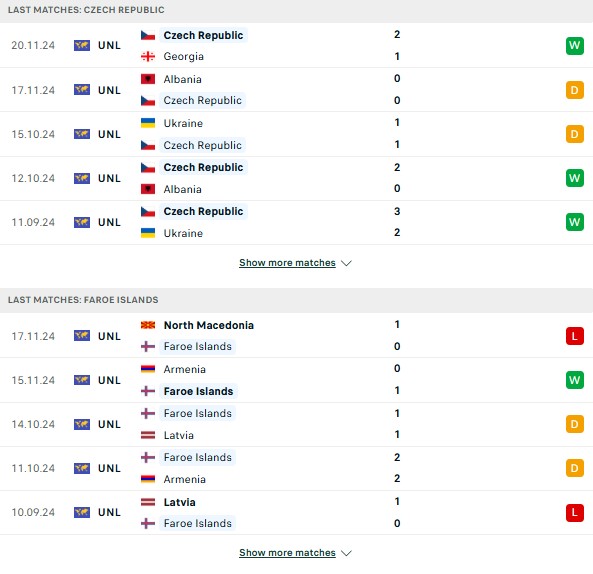Image resolution: width=593 pixels, height=574 pixels.
Task: Click the green W badge for Czech Republic vs Georgia
Action: point(574,46)
